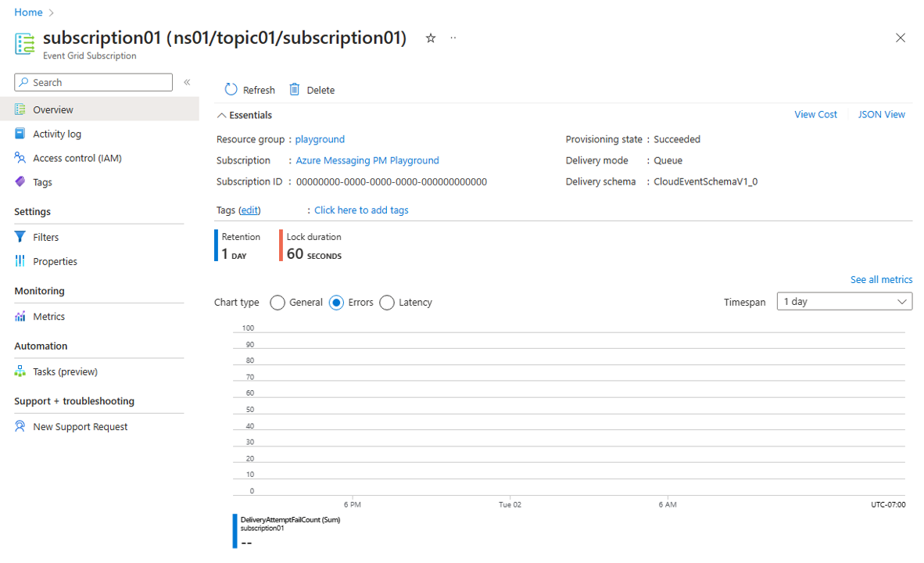The height and width of the screenshot is (563, 924).
Task: Click the Refresh icon
Action: tap(229, 89)
